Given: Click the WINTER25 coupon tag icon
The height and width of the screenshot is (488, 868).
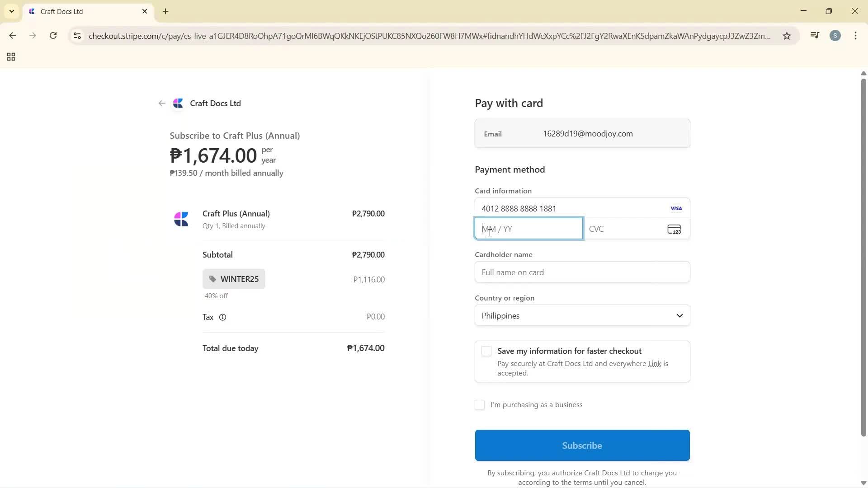Looking at the screenshot, I should [x=212, y=279].
